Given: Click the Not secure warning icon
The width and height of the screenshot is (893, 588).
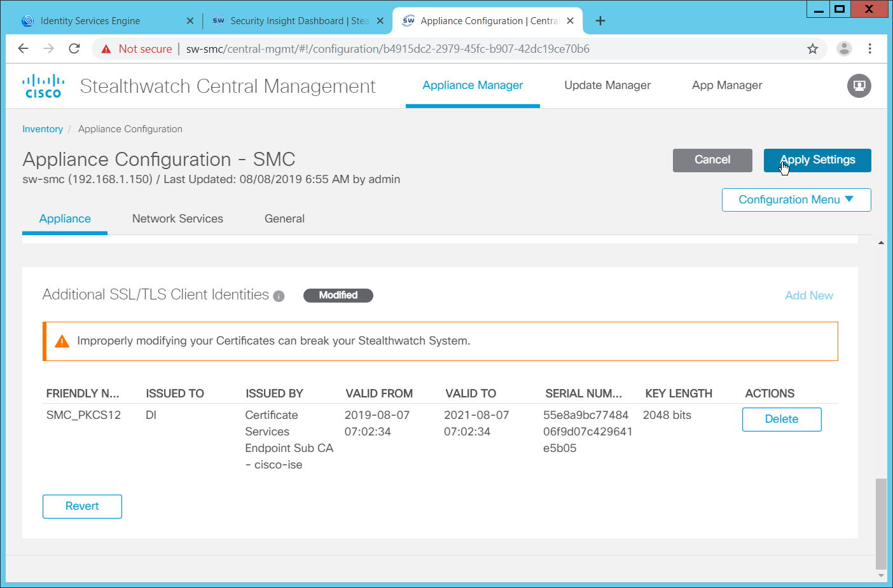Looking at the screenshot, I should click(x=106, y=49).
